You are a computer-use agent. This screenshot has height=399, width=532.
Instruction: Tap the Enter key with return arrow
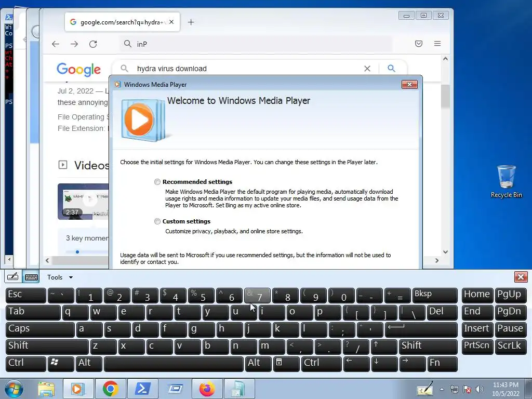(421, 329)
